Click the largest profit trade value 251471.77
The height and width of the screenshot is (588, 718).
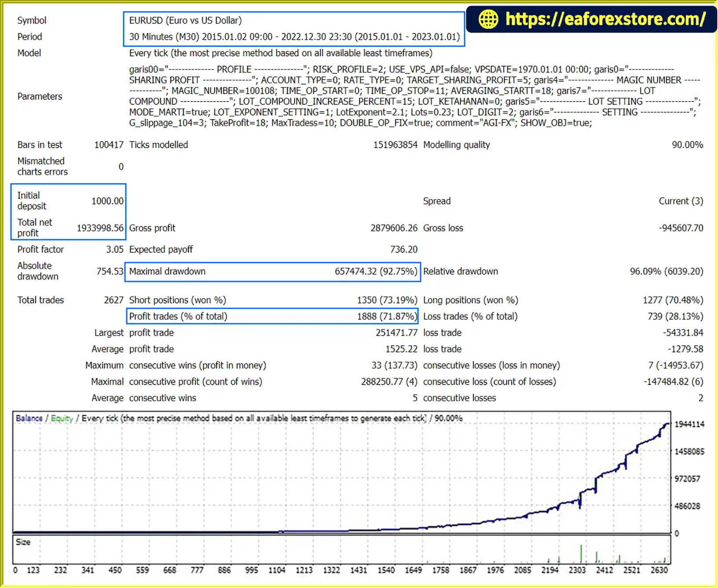396,332
